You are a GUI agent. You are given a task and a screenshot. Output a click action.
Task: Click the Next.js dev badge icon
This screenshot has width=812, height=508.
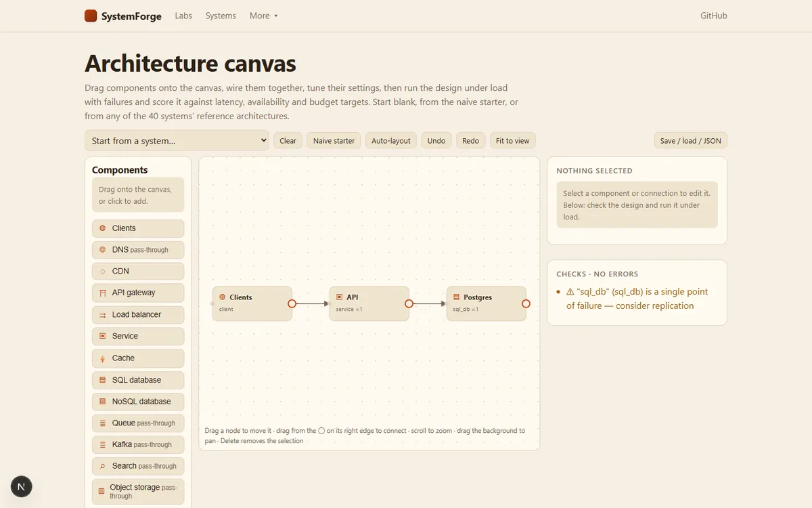22,486
